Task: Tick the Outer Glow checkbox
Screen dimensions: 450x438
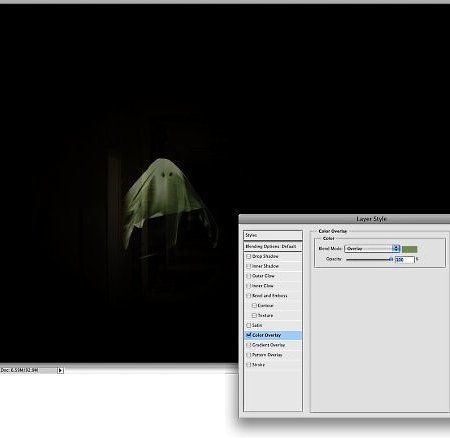Action: coord(249,276)
